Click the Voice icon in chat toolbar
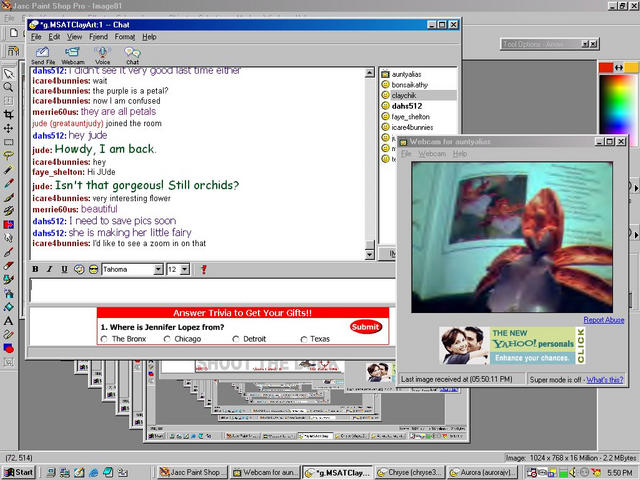Viewport: 640px width, 480px height. coord(102,55)
